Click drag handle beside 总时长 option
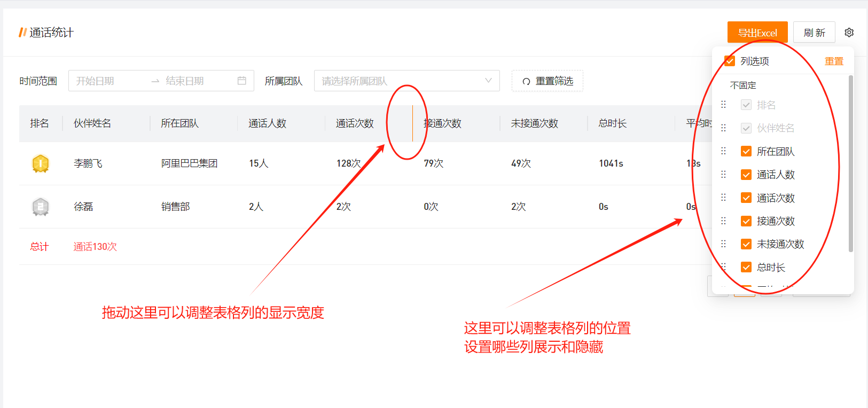The height and width of the screenshot is (408, 868). tap(723, 267)
